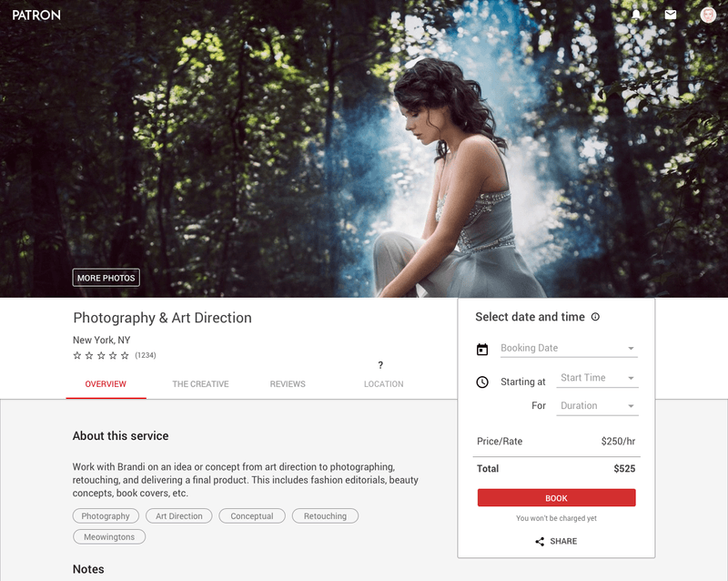Switch to The Creative tab
The image size is (728, 581).
pyautogui.click(x=200, y=384)
